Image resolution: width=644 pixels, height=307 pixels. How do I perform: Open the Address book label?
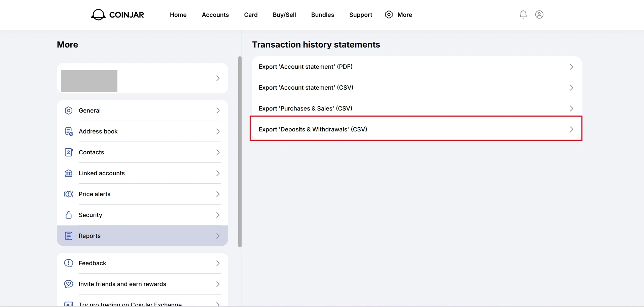point(98,131)
